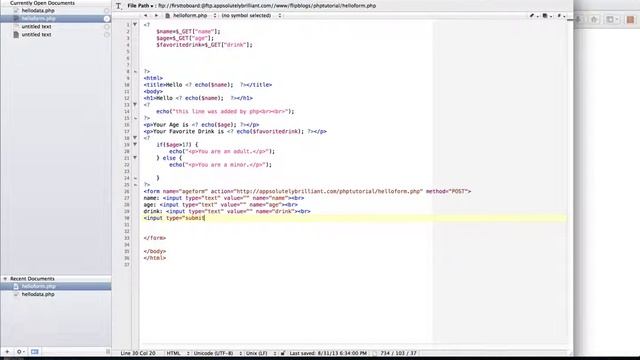The width and height of the screenshot is (640, 360).
Task: Open the includes popup icon in toolbar
Action: (x=561, y=16)
